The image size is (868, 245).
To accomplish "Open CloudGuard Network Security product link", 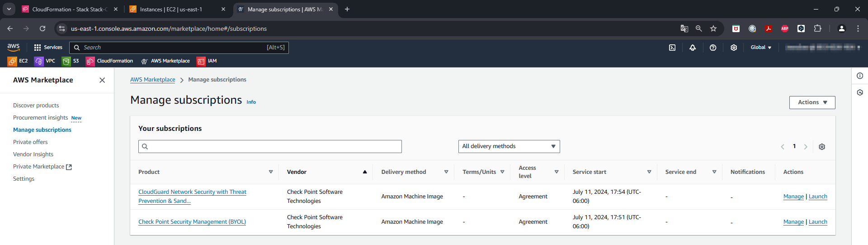I will coord(192,197).
